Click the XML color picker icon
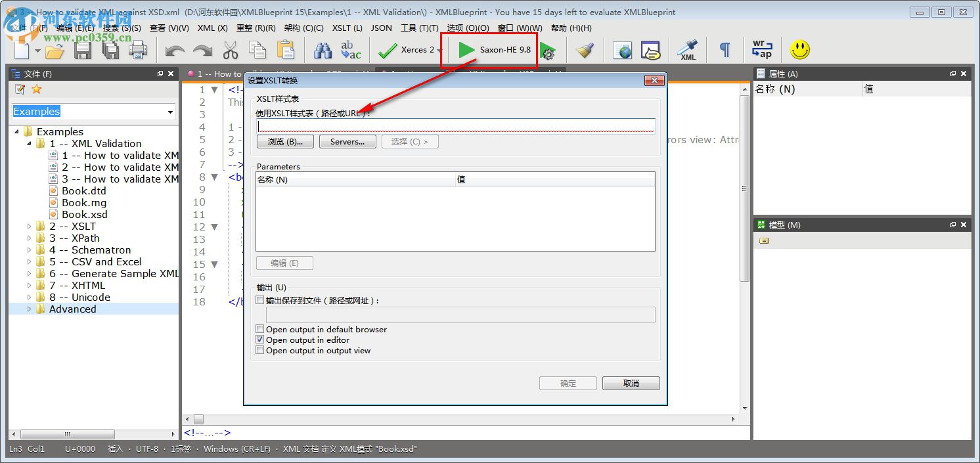This screenshot has height=463, width=980. (688, 50)
